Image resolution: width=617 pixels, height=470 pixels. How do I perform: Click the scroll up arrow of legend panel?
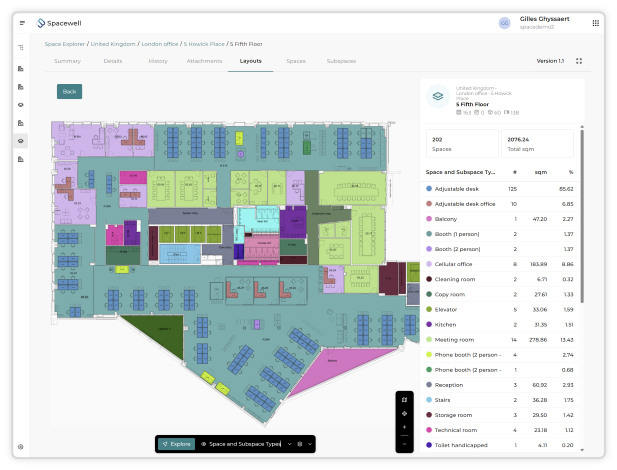pos(582,127)
